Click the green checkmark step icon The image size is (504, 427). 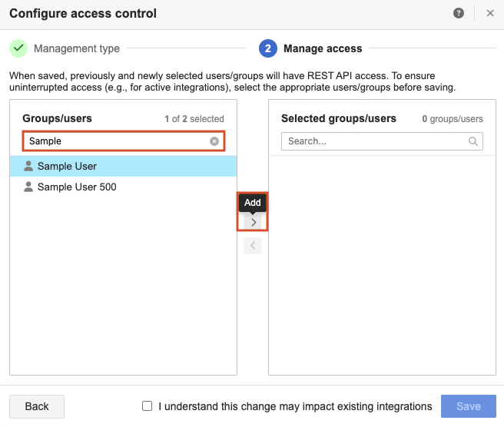tap(18, 48)
